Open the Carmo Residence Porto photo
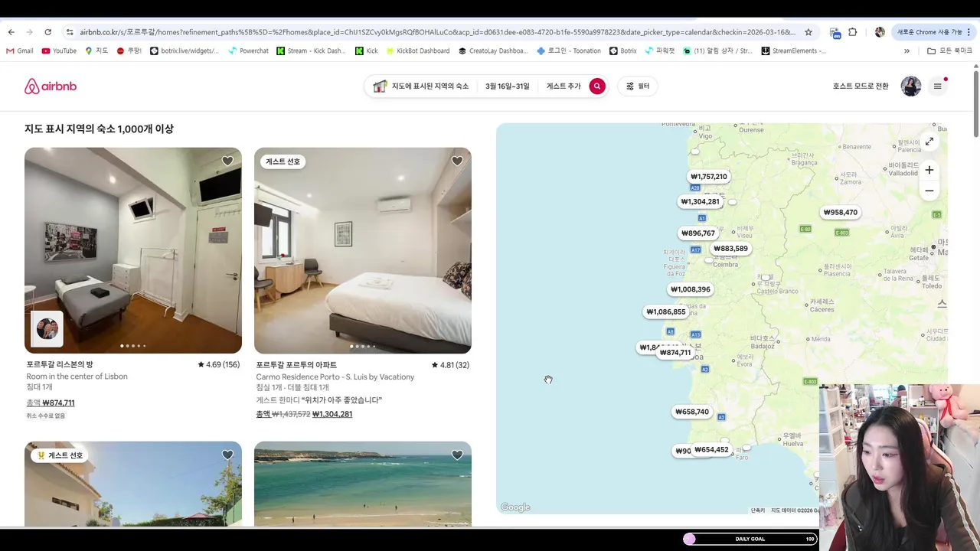The image size is (980, 551). coord(363,250)
